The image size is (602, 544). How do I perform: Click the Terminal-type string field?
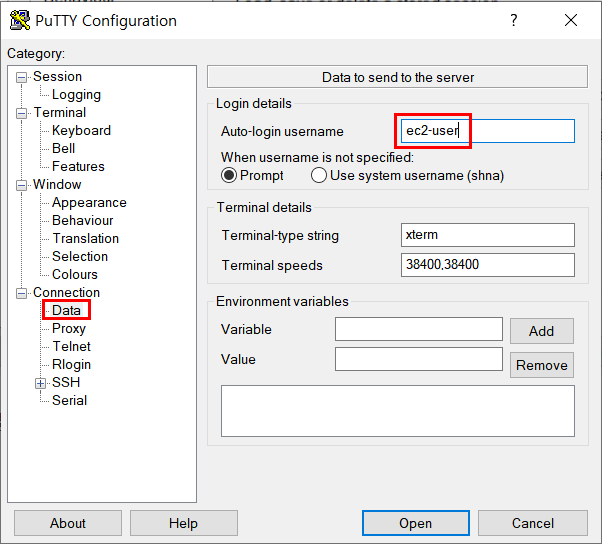[488, 235]
